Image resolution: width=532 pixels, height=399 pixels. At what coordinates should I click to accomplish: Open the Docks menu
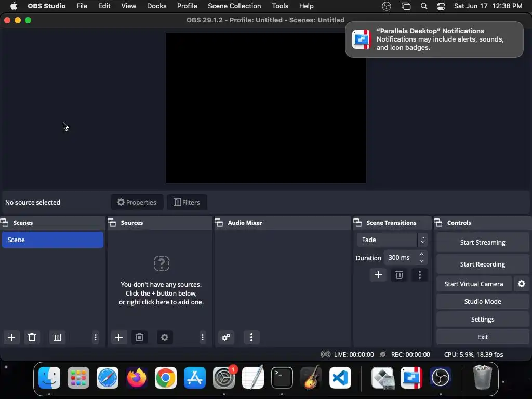click(x=157, y=6)
